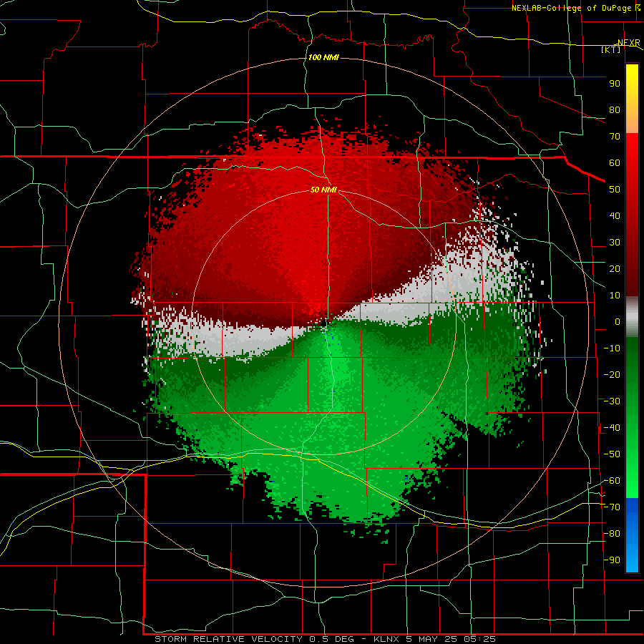Viewport: 644px width, 644px height.
Task: Click the NEXR label above the color scale
Action: [628, 43]
